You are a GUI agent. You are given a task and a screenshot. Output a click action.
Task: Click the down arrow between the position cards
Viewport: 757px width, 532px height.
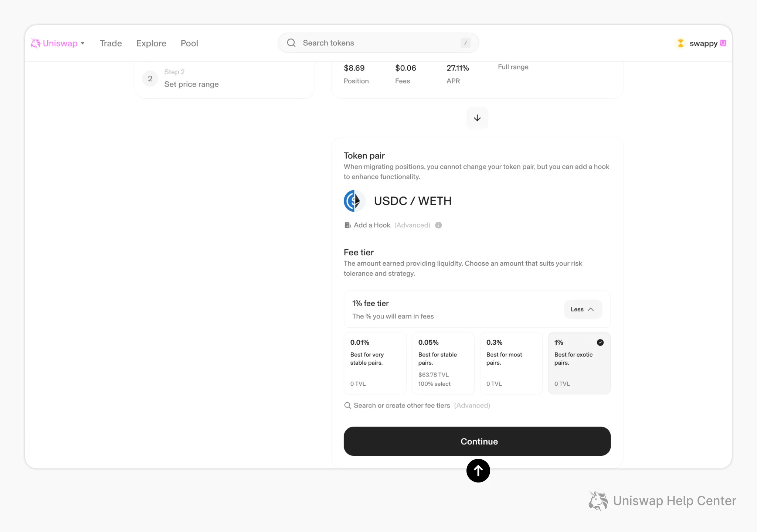477,118
